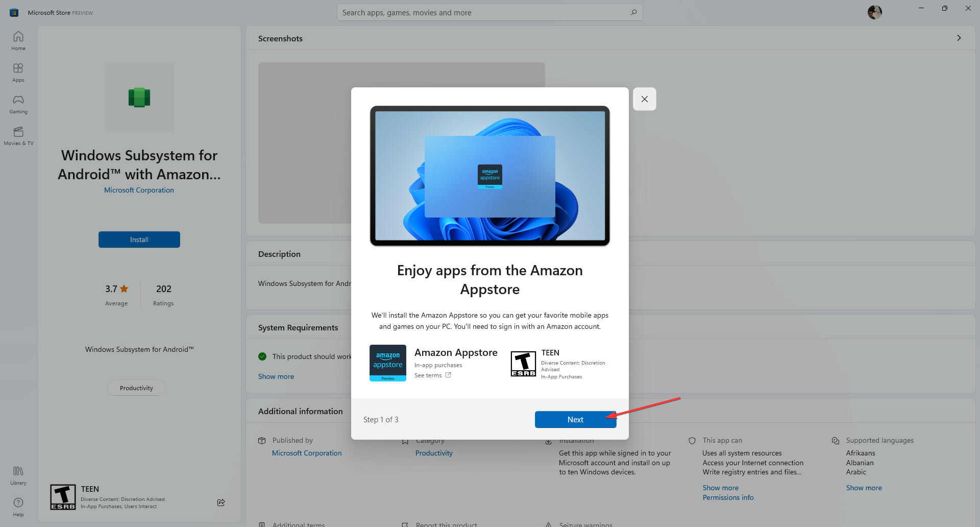Click the rating star icon next to 3.7

point(124,289)
